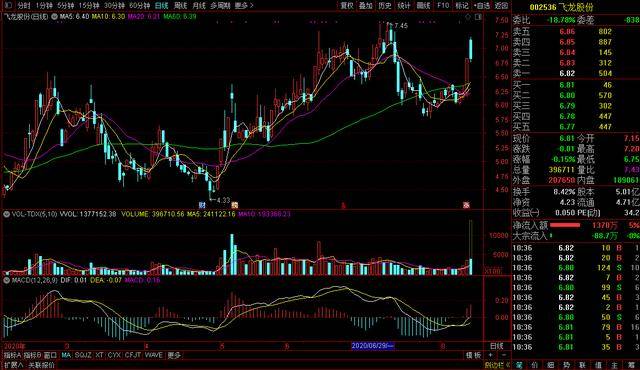Expand 更多 periods list in top bar
Viewport: 640px width, 370px height.
point(244,5)
